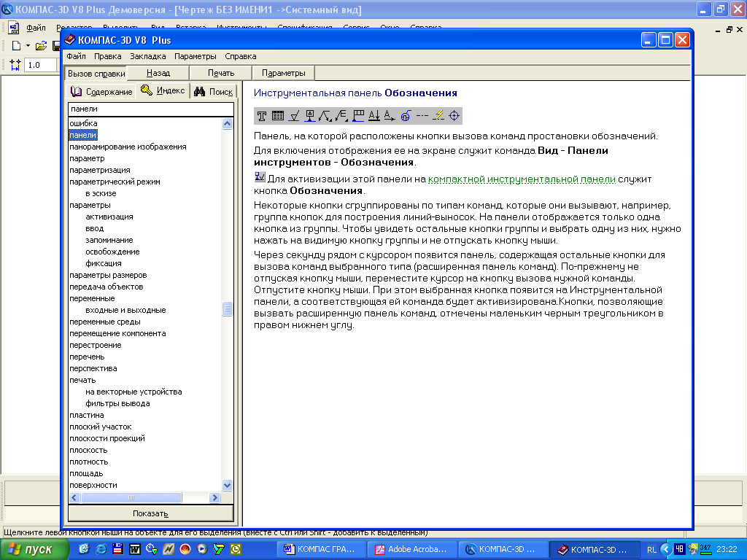Click the axis line dash icon in the panel image
The image size is (747, 560).
pos(422,116)
